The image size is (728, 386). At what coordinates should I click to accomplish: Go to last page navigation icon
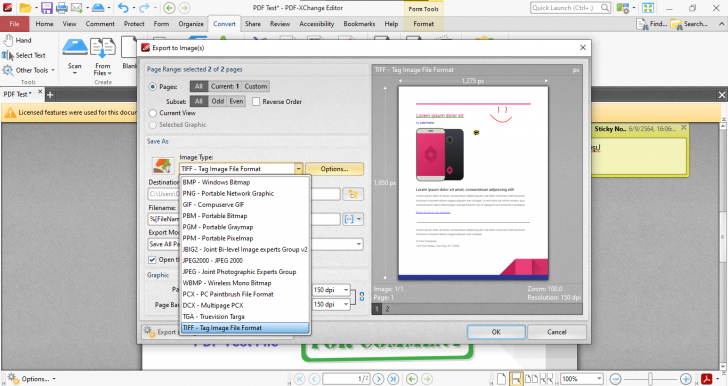pyautogui.click(x=393, y=379)
